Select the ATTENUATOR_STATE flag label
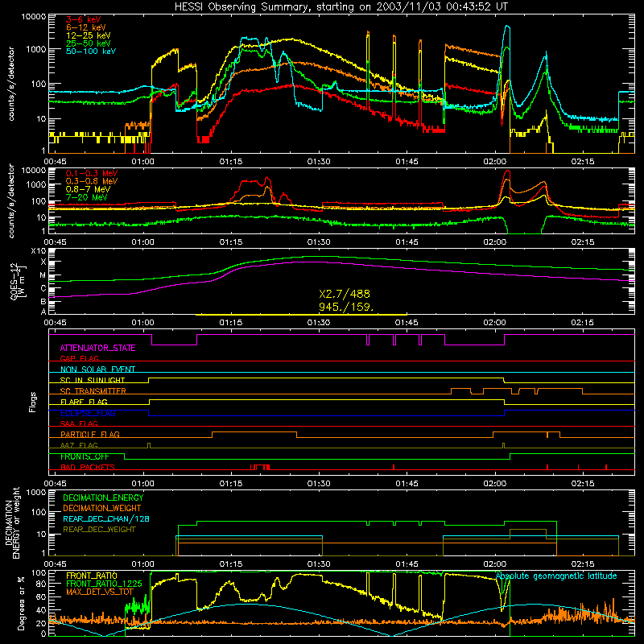Image resolution: width=644 pixels, height=644 pixels. click(x=97, y=349)
